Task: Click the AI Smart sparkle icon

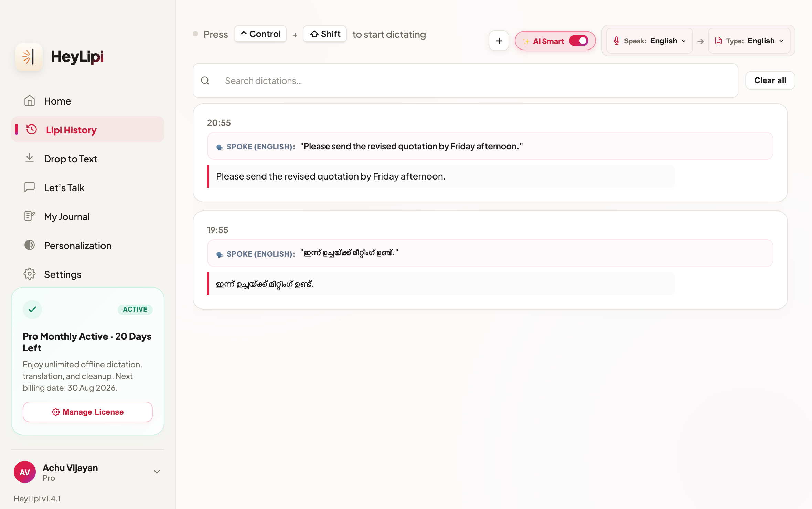Action: [526, 41]
